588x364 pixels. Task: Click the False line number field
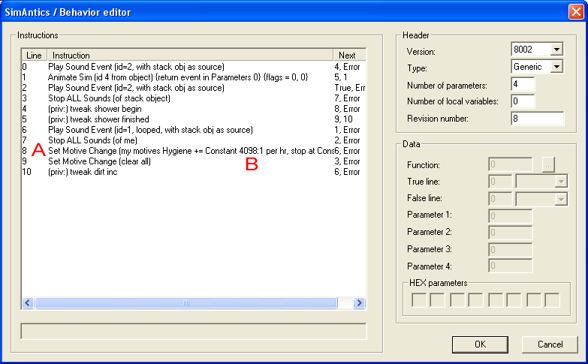pos(501,199)
